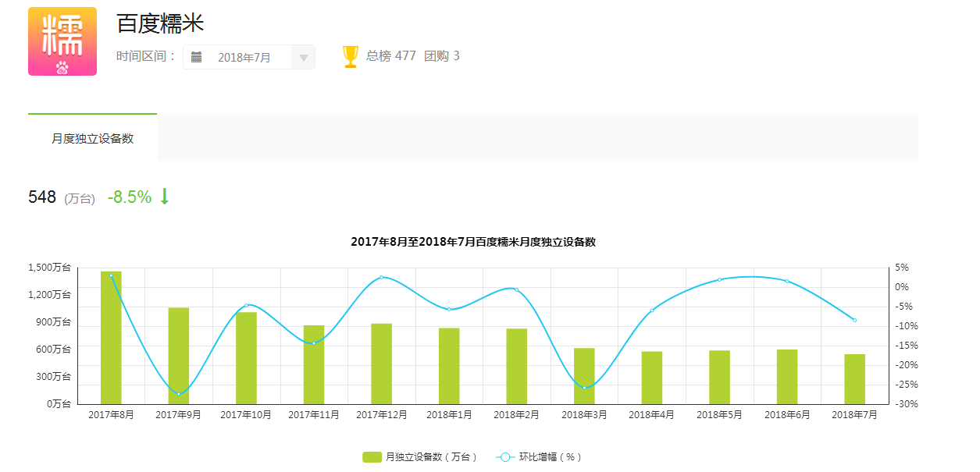Click the 900万台 y-axis label
The height and width of the screenshot is (472, 980).
[x=53, y=322]
